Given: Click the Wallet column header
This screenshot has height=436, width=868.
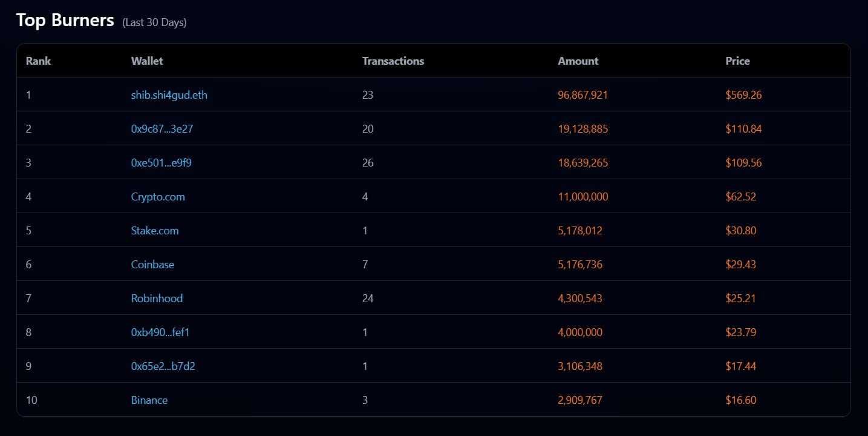Looking at the screenshot, I should click(x=147, y=61).
